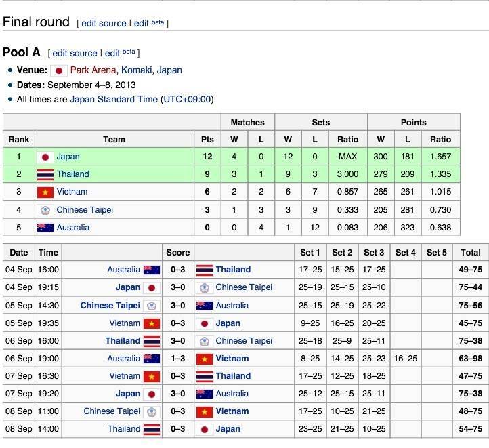This screenshot has height=448, width=489.
Task: Click Chinese Taipei emblem in standings table
Action: pos(45,210)
